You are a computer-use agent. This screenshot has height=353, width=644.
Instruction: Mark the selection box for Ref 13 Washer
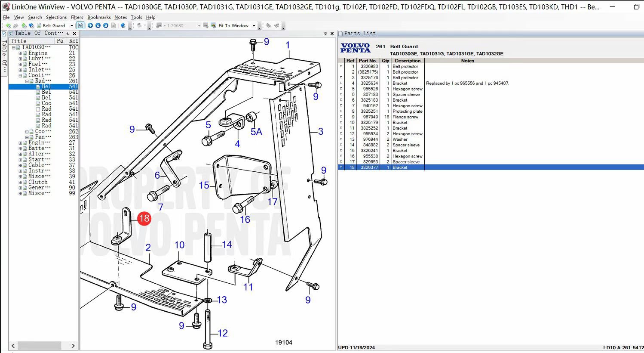[x=341, y=139]
